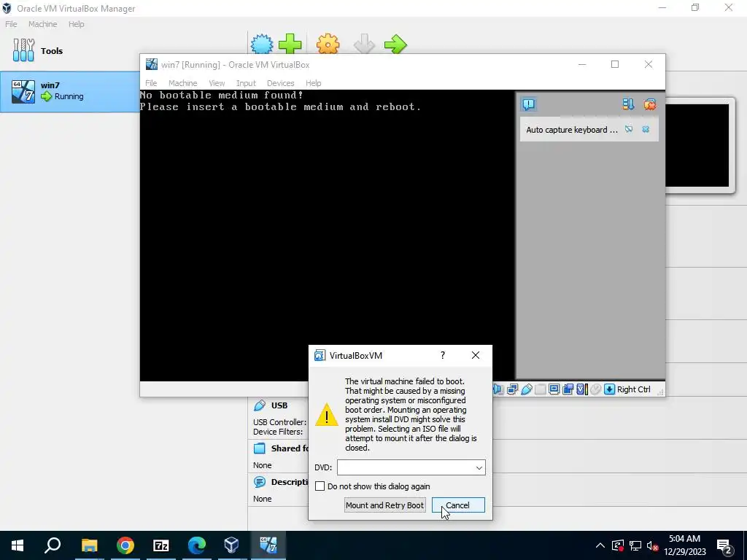747x560 pixels.
Task: Click the 5:04 AM clock in taskbar
Action: (684, 539)
